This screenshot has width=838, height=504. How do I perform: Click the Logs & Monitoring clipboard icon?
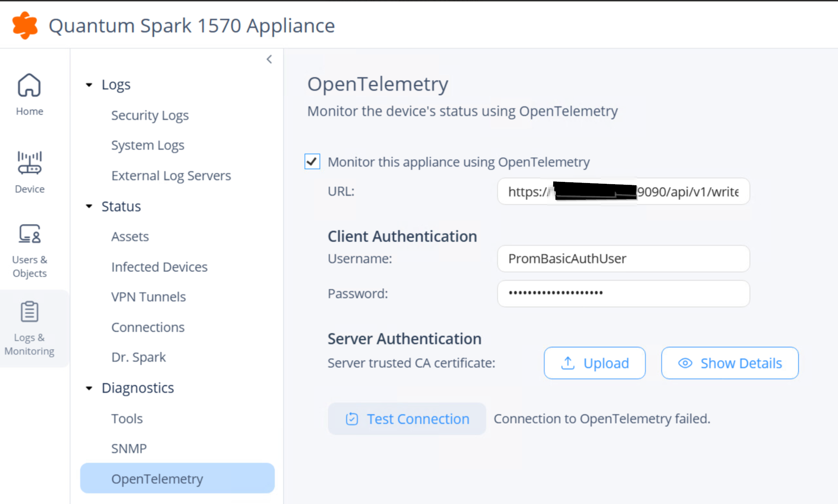click(x=29, y=311)
